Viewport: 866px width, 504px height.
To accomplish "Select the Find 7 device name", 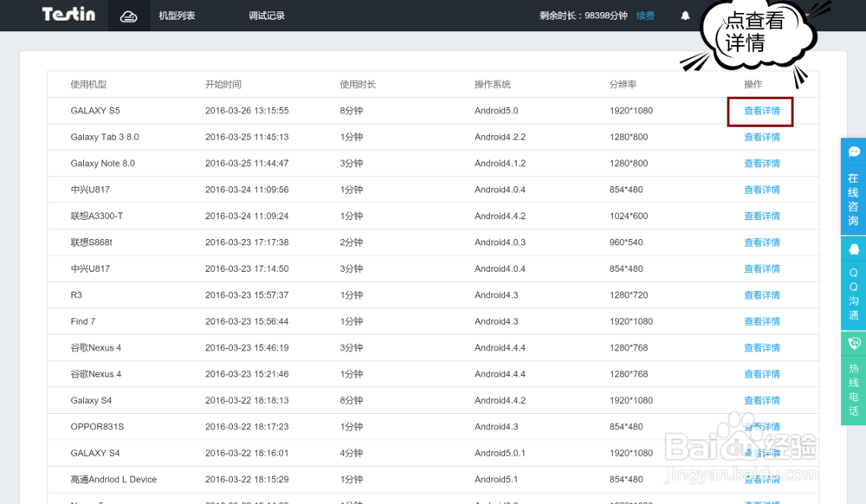I will coord(83,321).
